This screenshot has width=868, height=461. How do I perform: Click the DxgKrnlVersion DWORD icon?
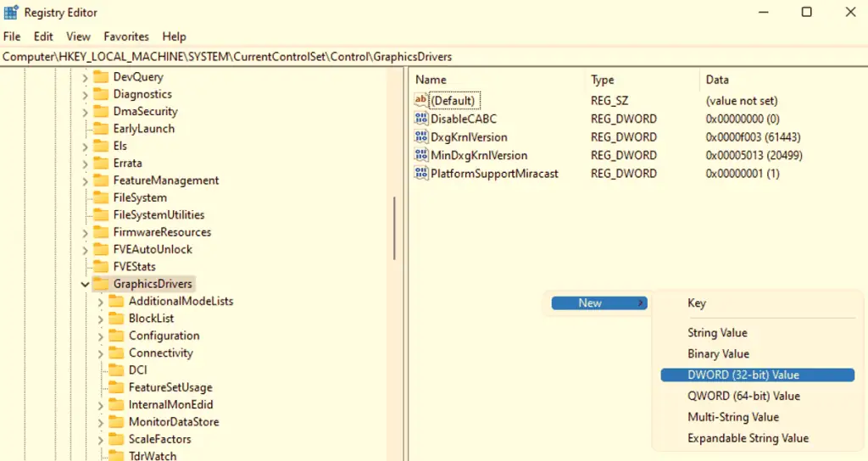[420, 136]
